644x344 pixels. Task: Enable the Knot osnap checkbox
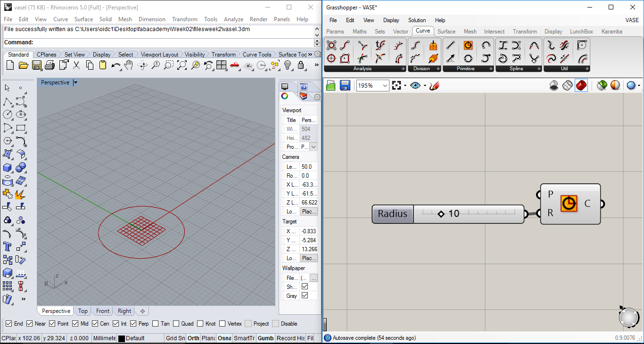(x=201, y=324)
